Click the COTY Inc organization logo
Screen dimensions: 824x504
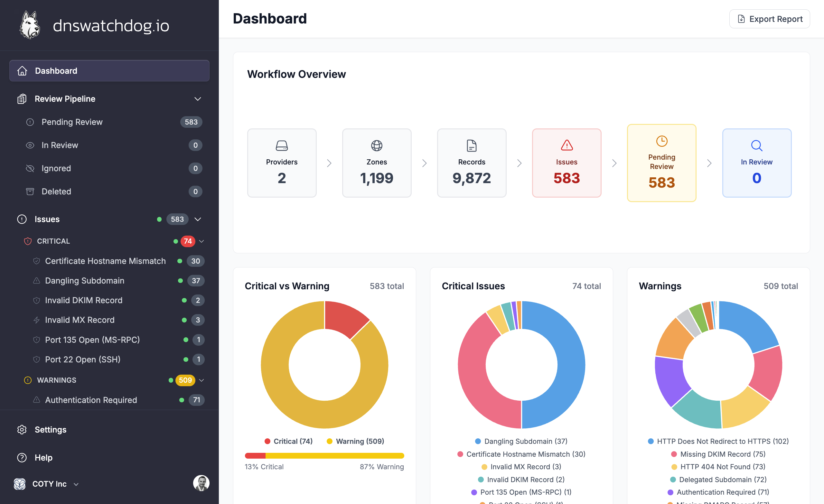20,484
